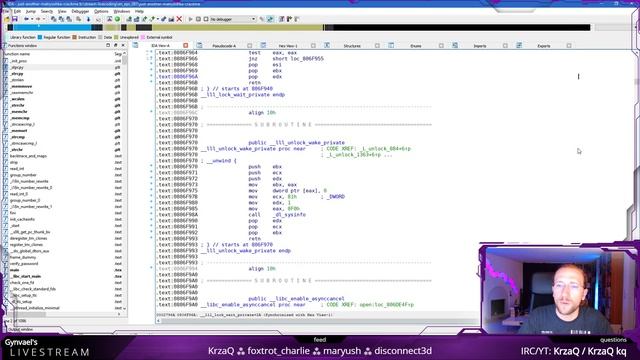Open the Windows menu

(122, 11)
